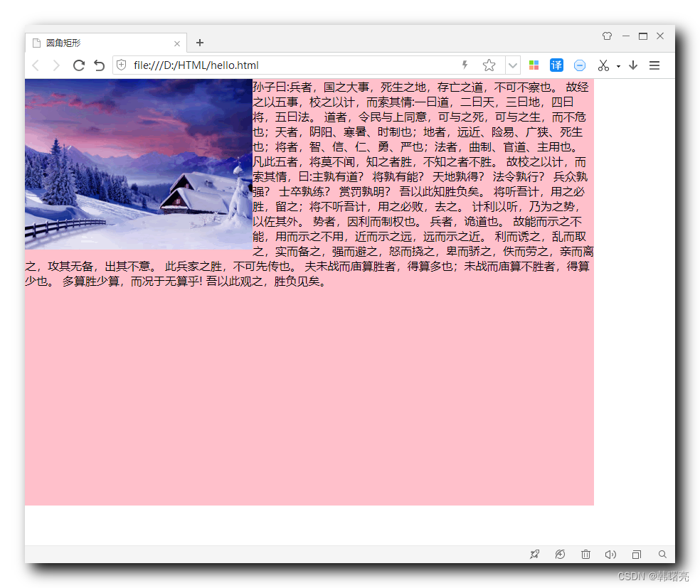Screen dimensions: 700x588
Task: Open a new tab with the plus button
Action: [x=199, y=43]
